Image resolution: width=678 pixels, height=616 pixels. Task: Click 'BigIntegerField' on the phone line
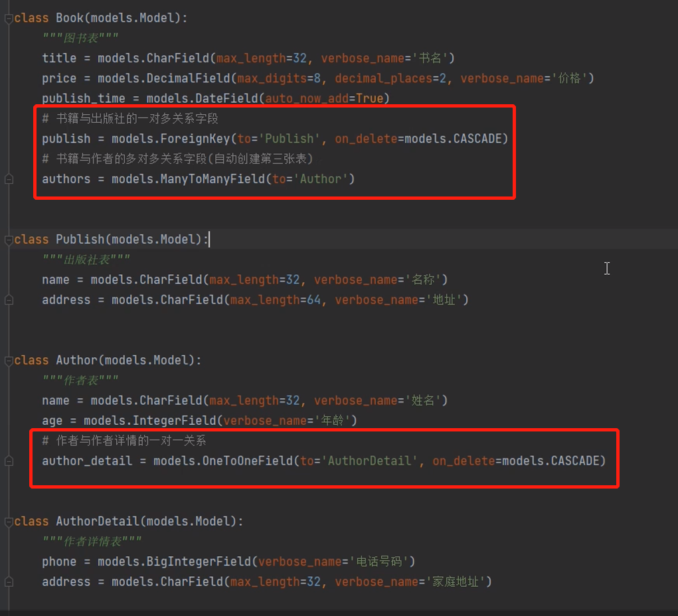[x=199, y=562]
